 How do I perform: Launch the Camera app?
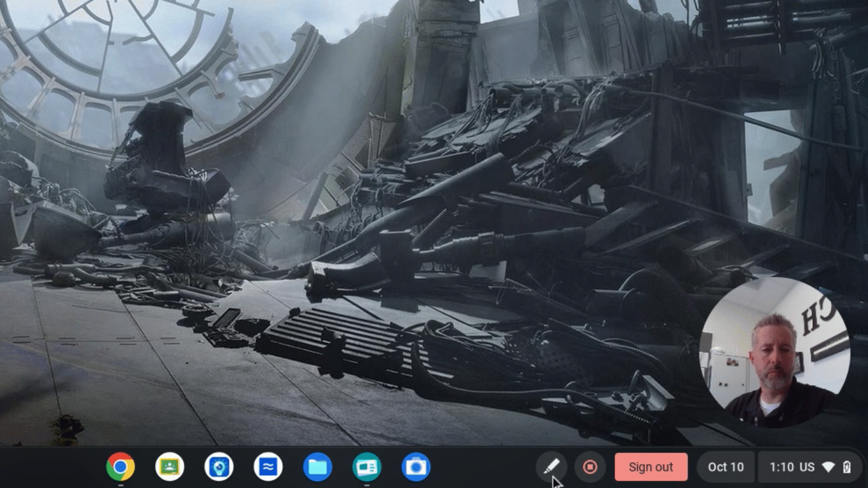coord(416,467)
